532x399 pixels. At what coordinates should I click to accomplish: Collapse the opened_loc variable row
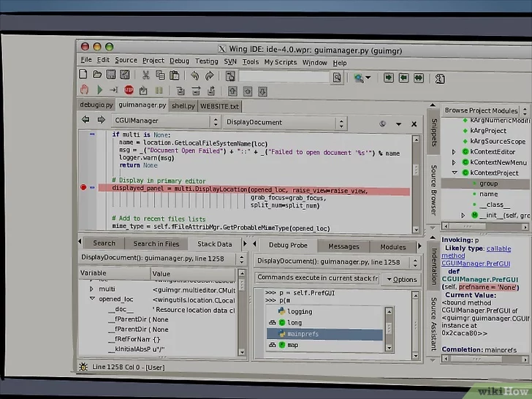[x=92, y=299]
